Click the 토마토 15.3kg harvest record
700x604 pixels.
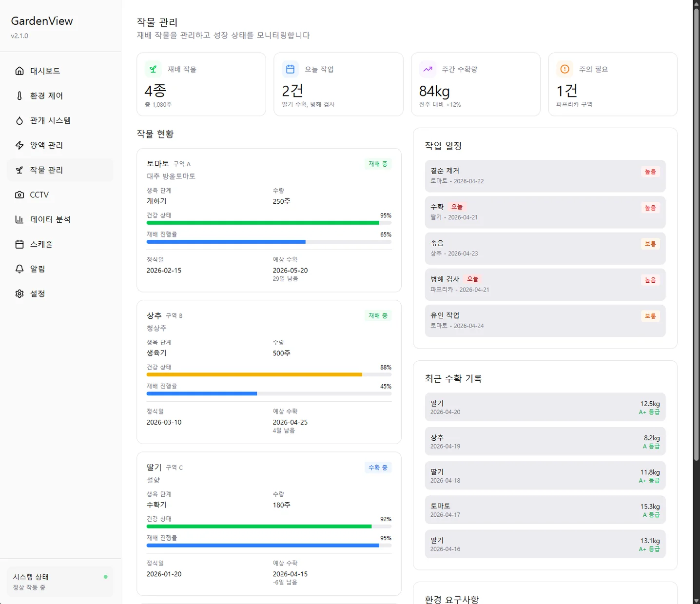[545, 510]
